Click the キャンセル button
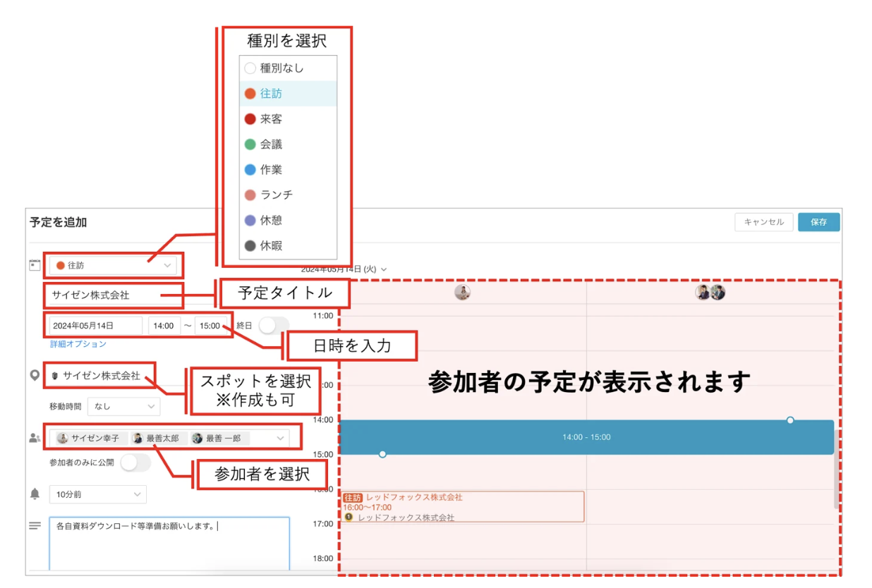The height and width of the screenshot is (588, 872). pos(763,222)
